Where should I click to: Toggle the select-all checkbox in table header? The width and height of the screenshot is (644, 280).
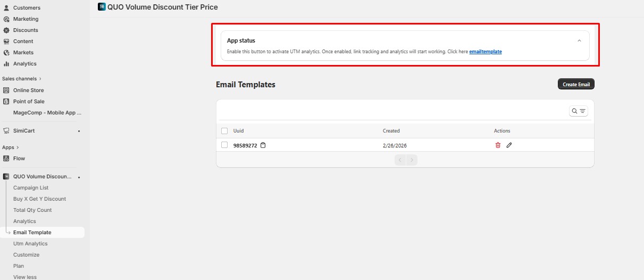[x=224, y=131]
